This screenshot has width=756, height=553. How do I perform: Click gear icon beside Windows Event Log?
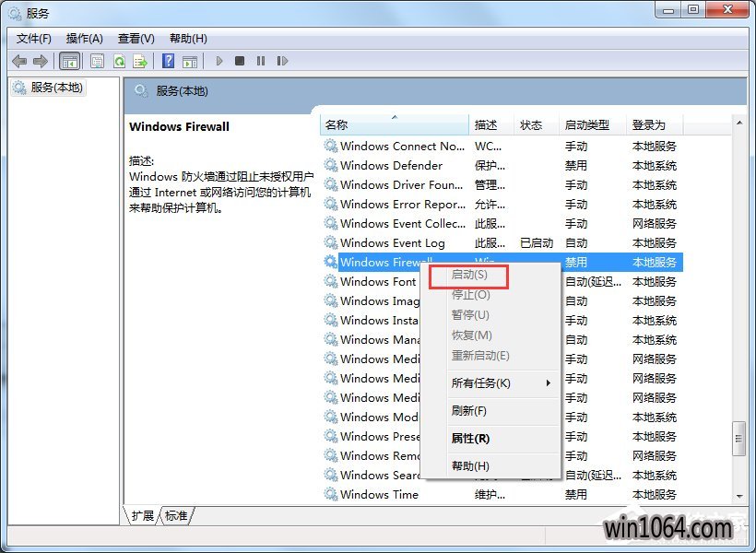pos(331,242)
